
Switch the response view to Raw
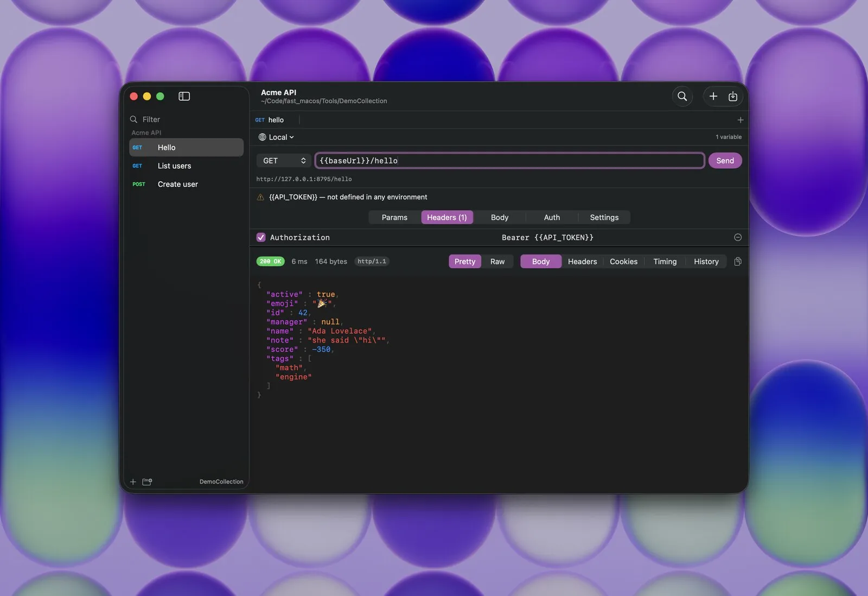(x=497, y=262)
